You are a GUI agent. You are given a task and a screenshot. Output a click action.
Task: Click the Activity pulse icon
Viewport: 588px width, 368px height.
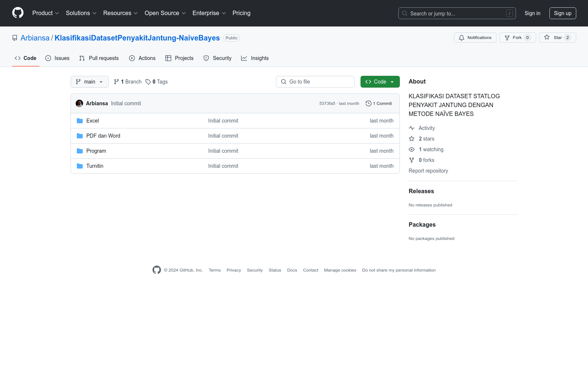(x=412, y=128)
